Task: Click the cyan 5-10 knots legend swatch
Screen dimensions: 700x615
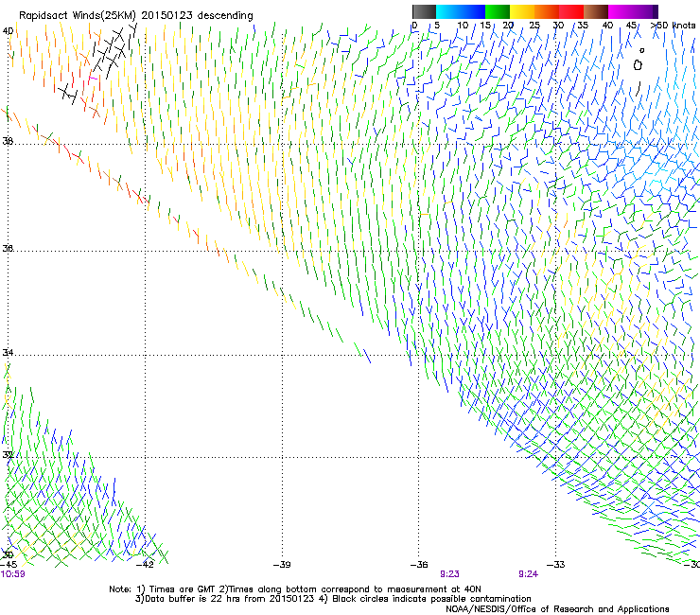Action: click(448, 11)
